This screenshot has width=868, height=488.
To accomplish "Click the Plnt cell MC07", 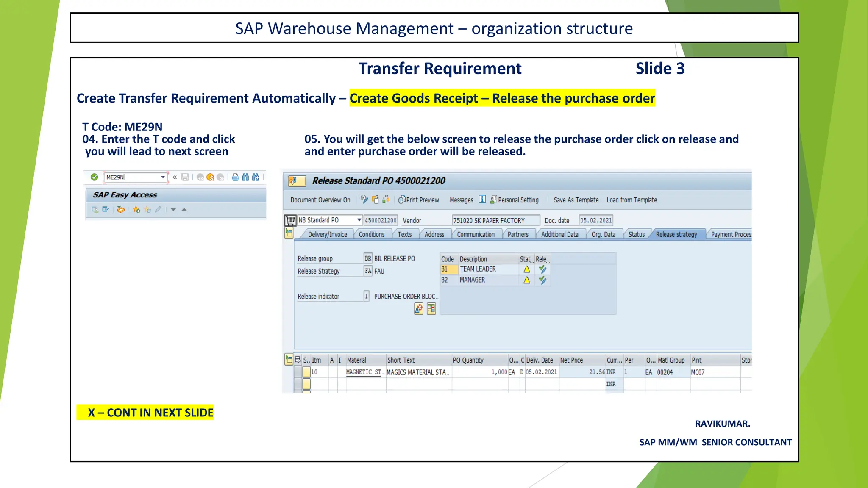I will 715,372.
